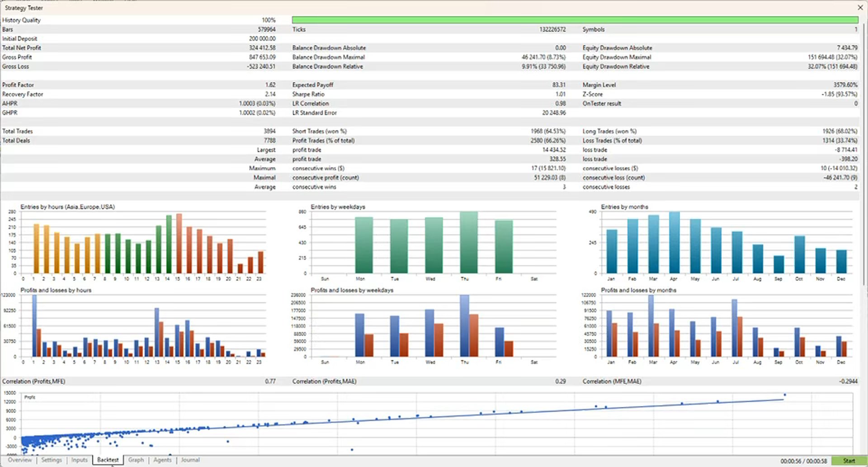Click the Margin Level value 3579.60%
This screenshot has width=868, height=467.
pos(845,85)
